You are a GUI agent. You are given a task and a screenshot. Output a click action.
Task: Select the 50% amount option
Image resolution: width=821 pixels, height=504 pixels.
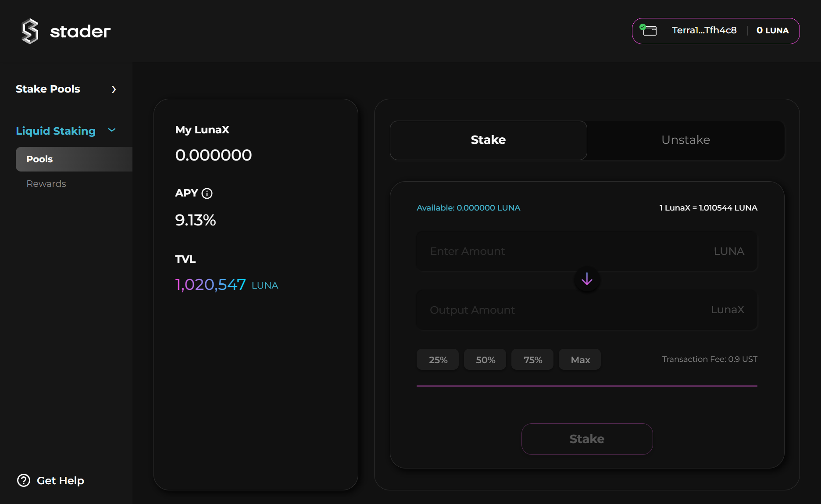coord(485,359)
